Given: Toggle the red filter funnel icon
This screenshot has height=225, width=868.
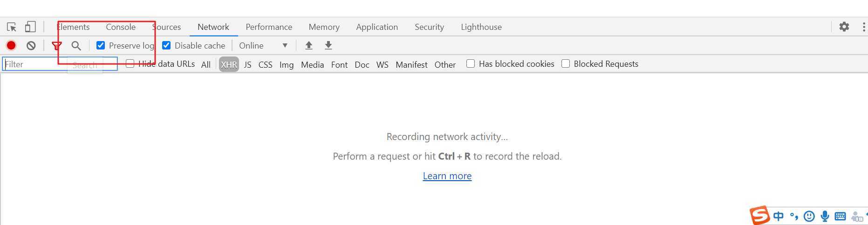Looking at the screenshot, I should pyautogui.click(x=57, y=45).
